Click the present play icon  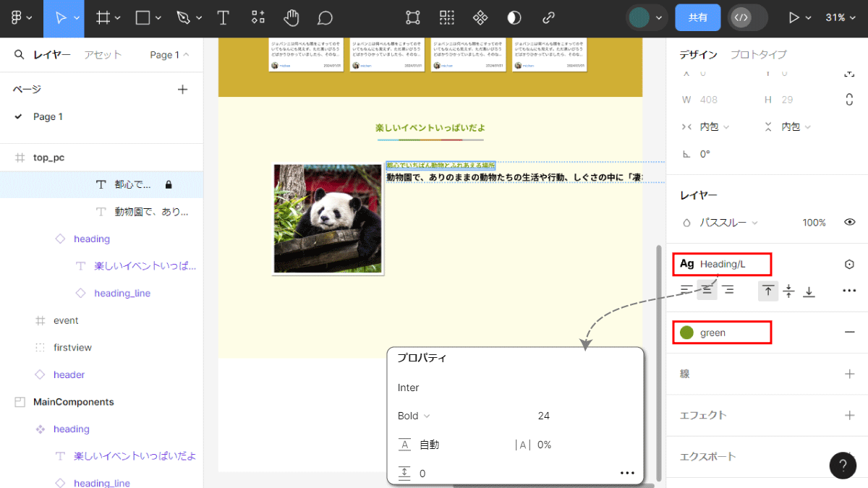click(794, 17)
